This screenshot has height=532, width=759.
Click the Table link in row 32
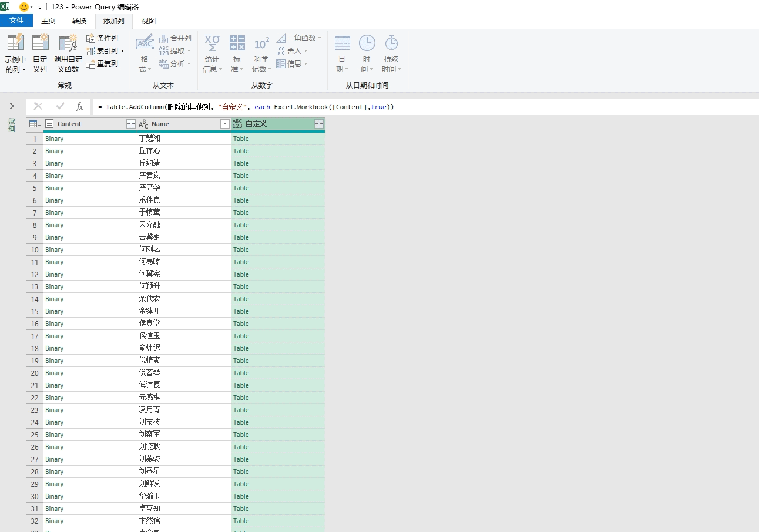[241, 521]
